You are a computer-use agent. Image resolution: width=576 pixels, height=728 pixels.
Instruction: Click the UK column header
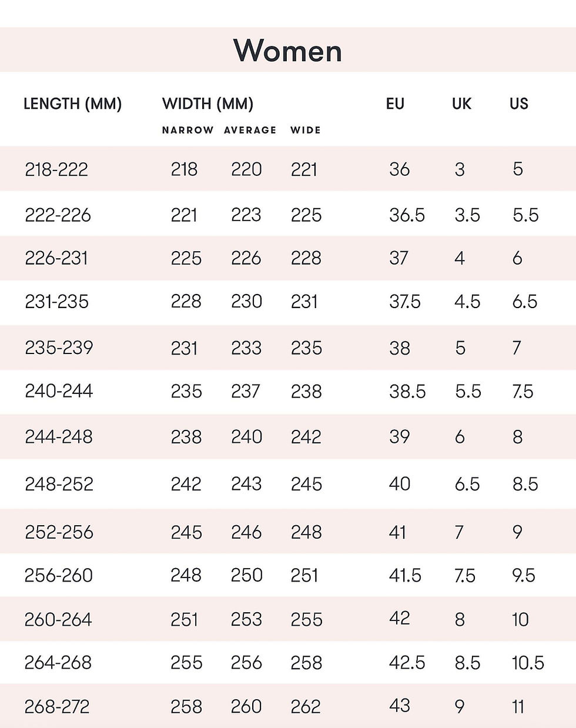(x=461, y=104)
